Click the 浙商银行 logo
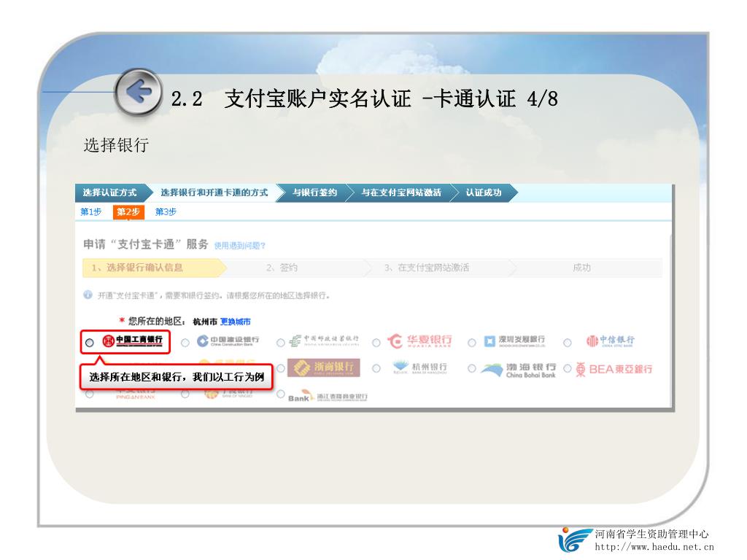747x560 pixels. tap(323, 367)
